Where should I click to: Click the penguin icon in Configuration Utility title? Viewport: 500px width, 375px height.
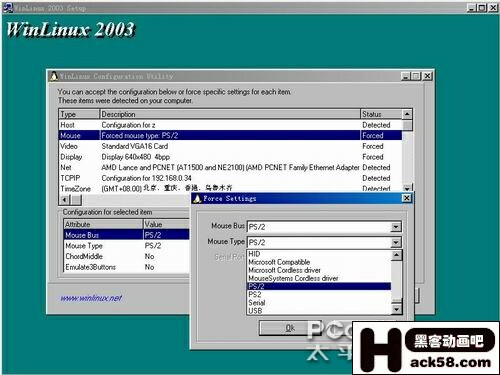[x=54, y=76]
